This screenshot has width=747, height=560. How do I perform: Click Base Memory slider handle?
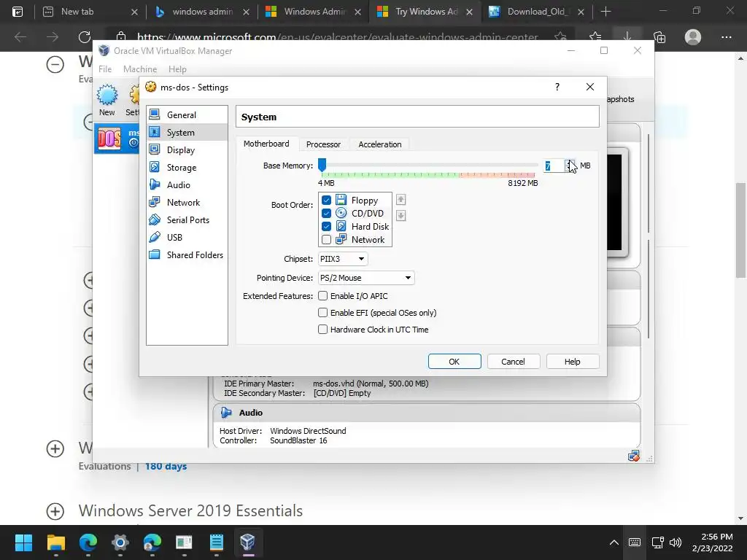[x=322, y=165]
